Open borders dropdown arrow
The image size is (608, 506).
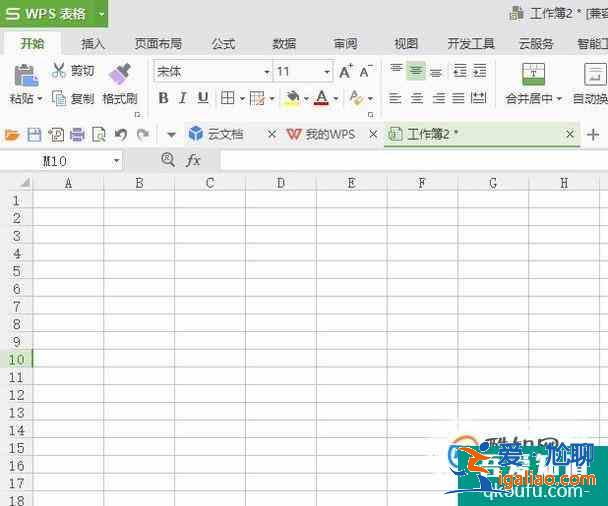242,98
